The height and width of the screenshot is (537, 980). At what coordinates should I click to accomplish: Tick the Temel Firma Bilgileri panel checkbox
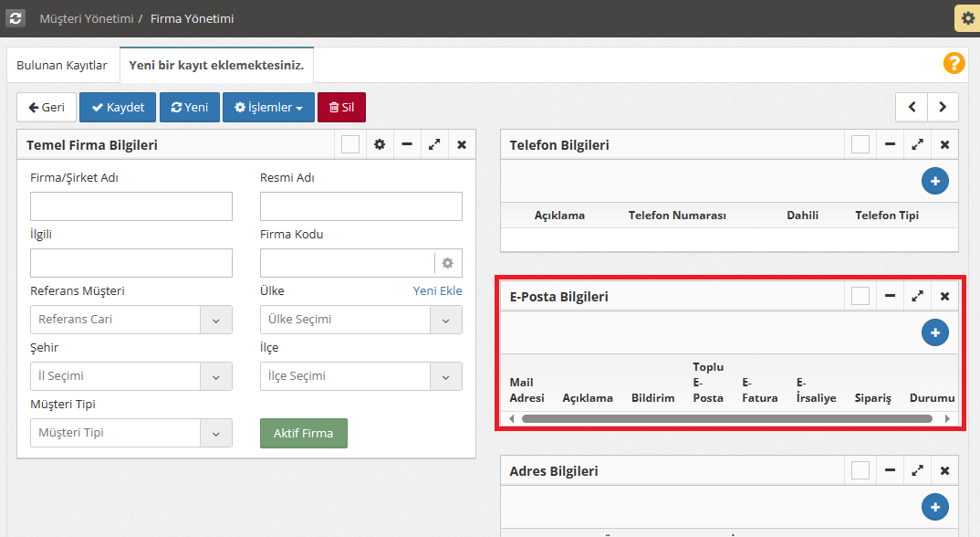350,144
